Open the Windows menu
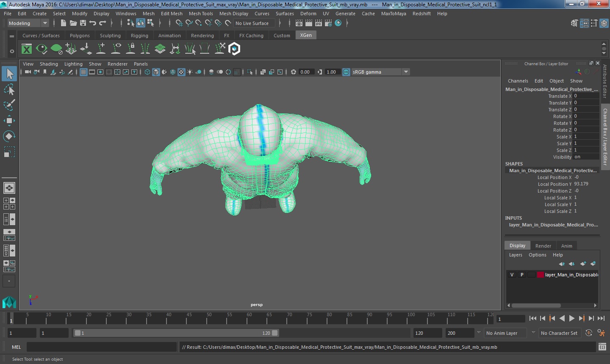Image resolution: width=610 pixels, height=364 pixels. (x=126, y=14)
